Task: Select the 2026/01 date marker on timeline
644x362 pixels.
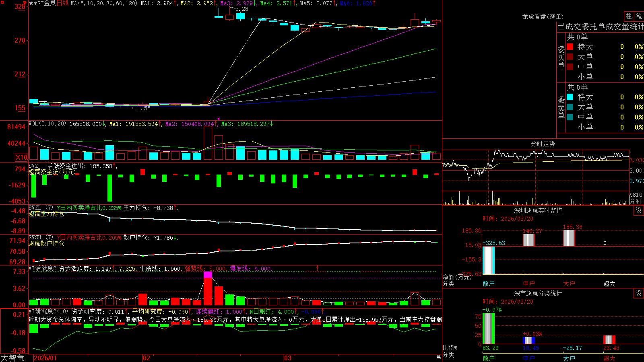Action: pos(45,358)
